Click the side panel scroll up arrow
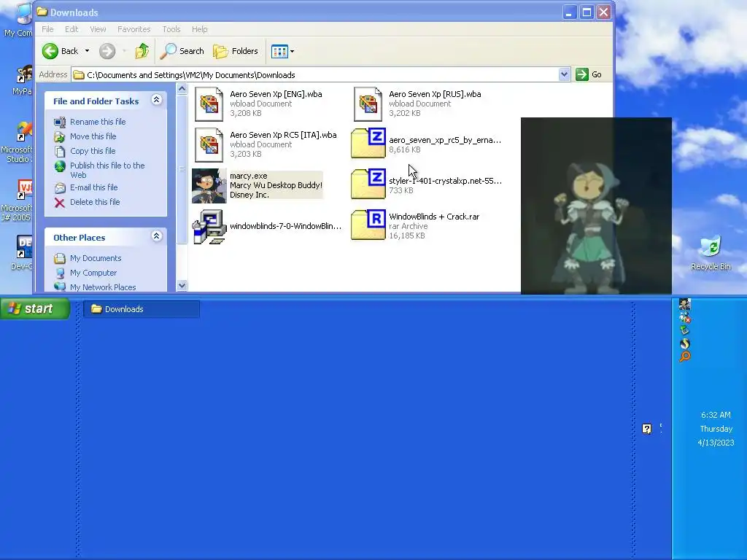747x560 pixels. 182,89
